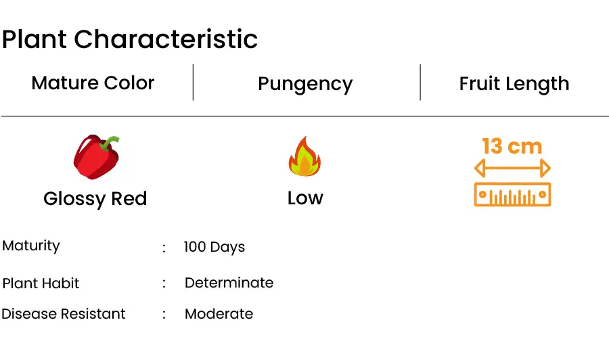Click the Moderate value text
This screenshot has width=609, height=364.
pos(219,314)
